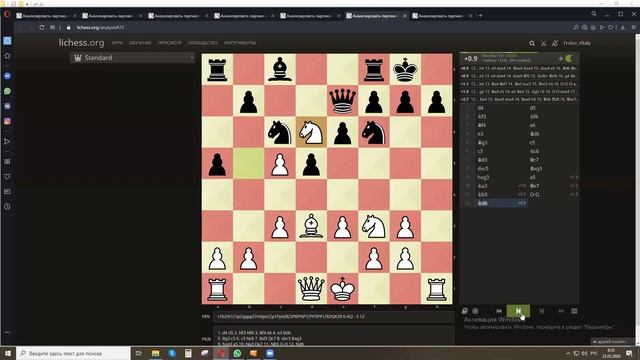Open Speed Dial grid icon in sidebar
The image size is (640, 360).
[x=7, y=162]
